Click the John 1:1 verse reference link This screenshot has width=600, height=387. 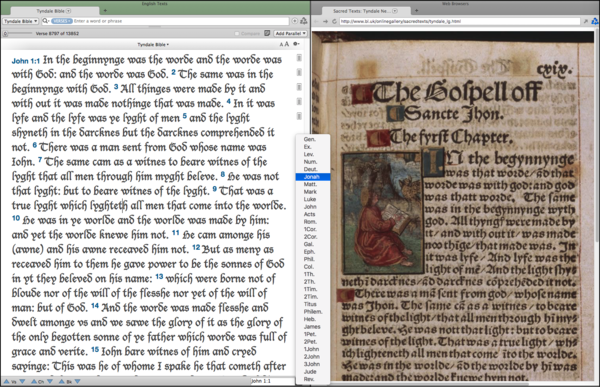pyautogui.click(x=26, y=61)
